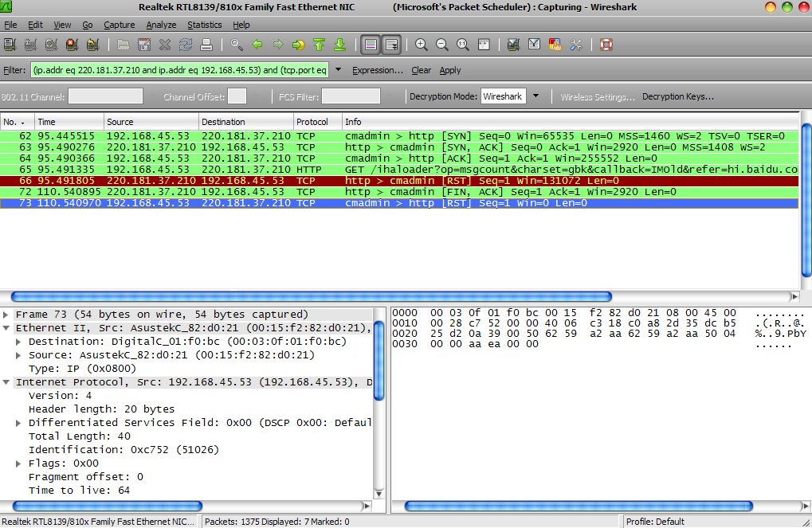Image resolution: width=812 pixels, height=528 pixels.
Task: Open the list of capture interfaces
Action: 10,45
